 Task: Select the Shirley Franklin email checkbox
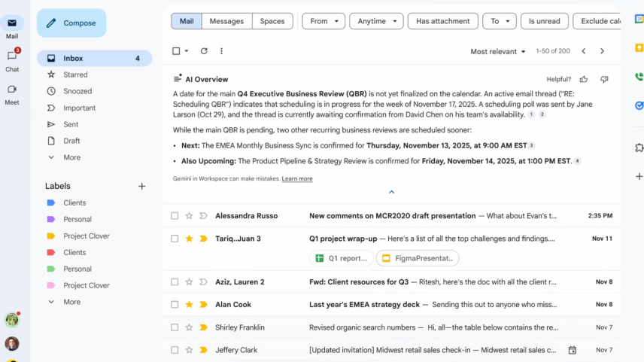click(x=175, y=327)
